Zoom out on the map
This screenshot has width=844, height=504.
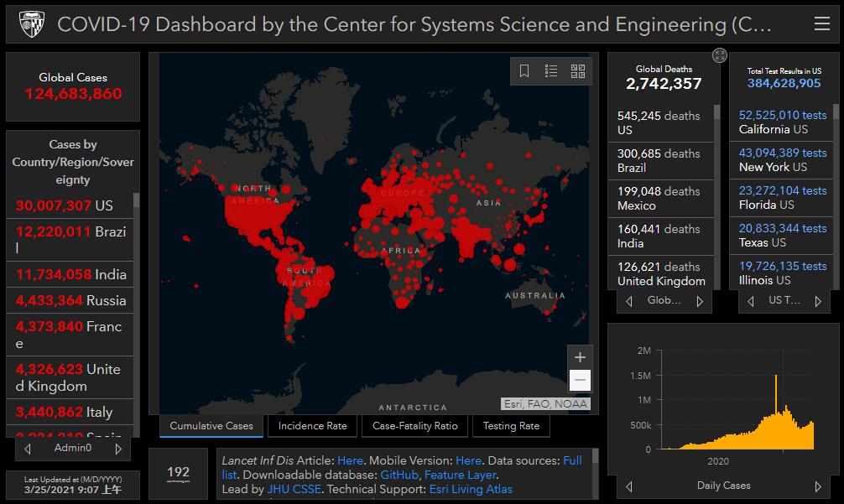tap(579, 381)
